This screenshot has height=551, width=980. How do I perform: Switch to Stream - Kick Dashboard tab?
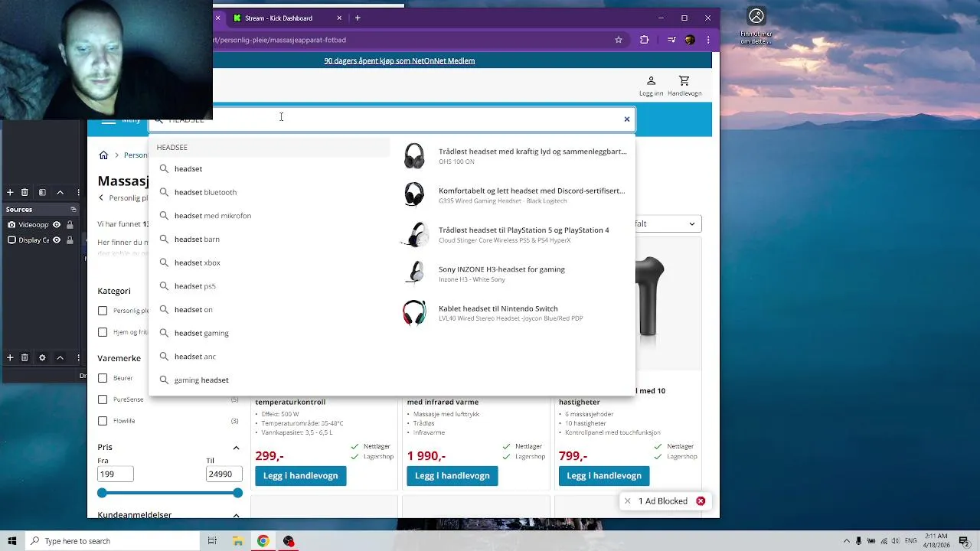pyautogui.click(x=279, y=18)
